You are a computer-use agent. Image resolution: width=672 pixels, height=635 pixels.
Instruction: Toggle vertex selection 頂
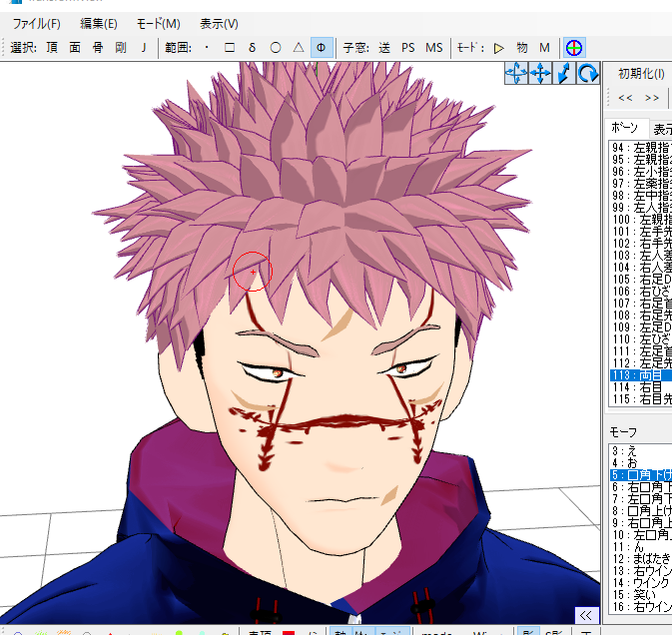pos(52,48)
